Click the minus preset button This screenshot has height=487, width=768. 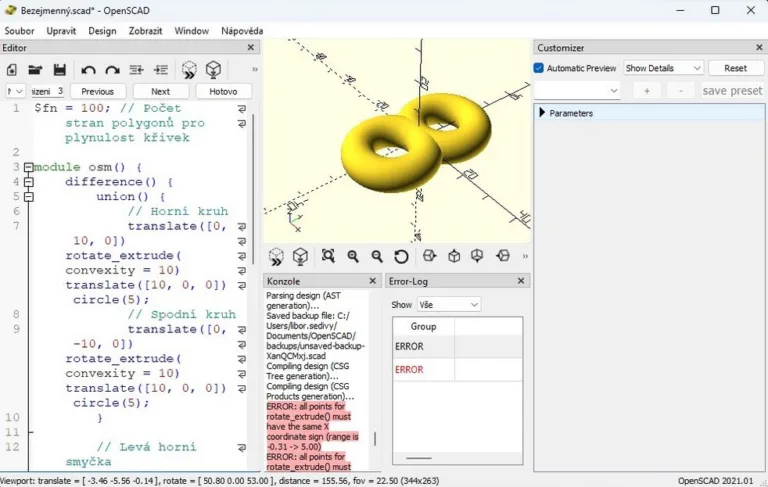click(x=681, y=91)
